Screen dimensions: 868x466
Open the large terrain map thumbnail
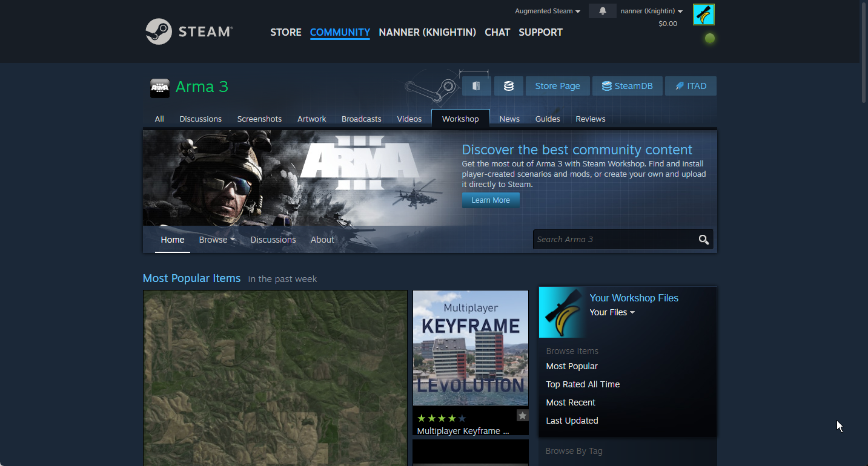[275, 378]
